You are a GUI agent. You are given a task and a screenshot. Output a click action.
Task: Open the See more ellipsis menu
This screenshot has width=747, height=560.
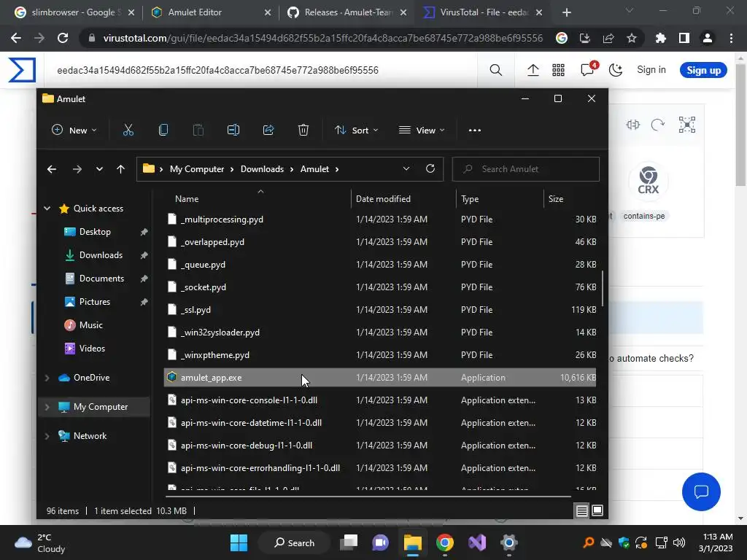(474, 130)
